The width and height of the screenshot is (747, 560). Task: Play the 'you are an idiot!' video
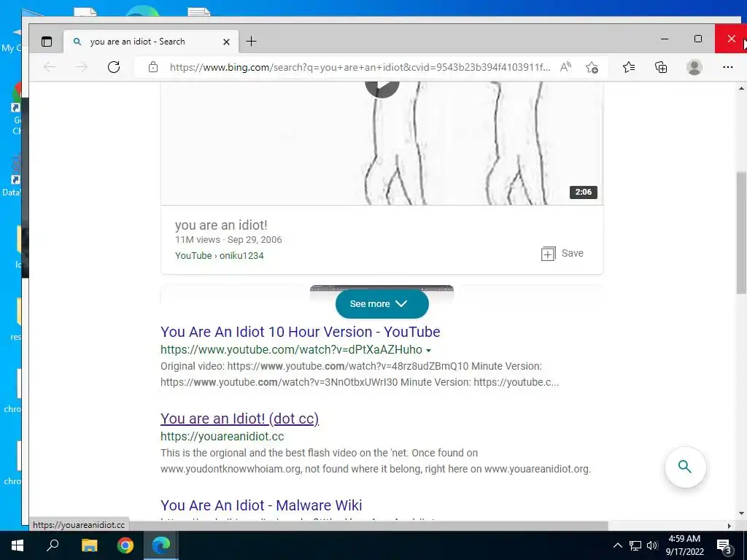click(382, 87)
